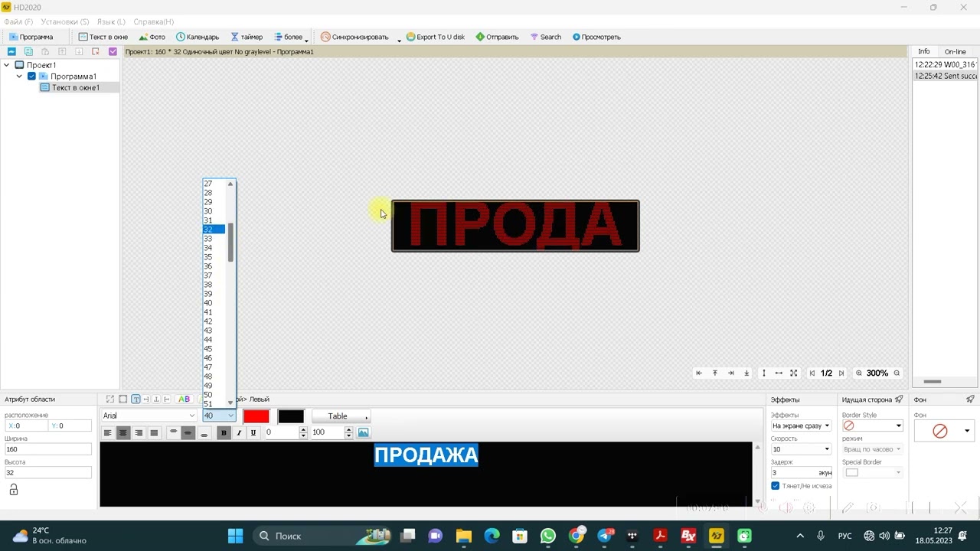This screenshot has height=551, width=980.
Task: Open the более dropdown in toolbar
Action: [290, 37]
